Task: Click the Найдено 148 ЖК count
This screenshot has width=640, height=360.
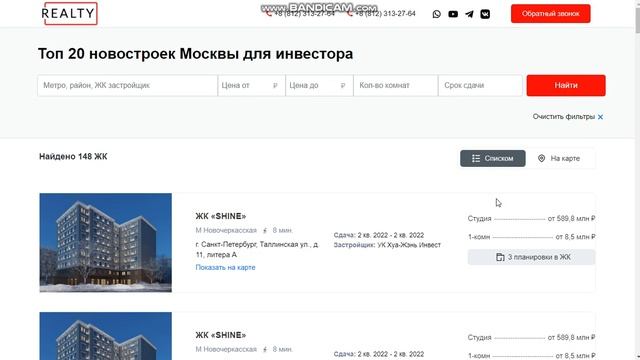Action: (73, 156)
